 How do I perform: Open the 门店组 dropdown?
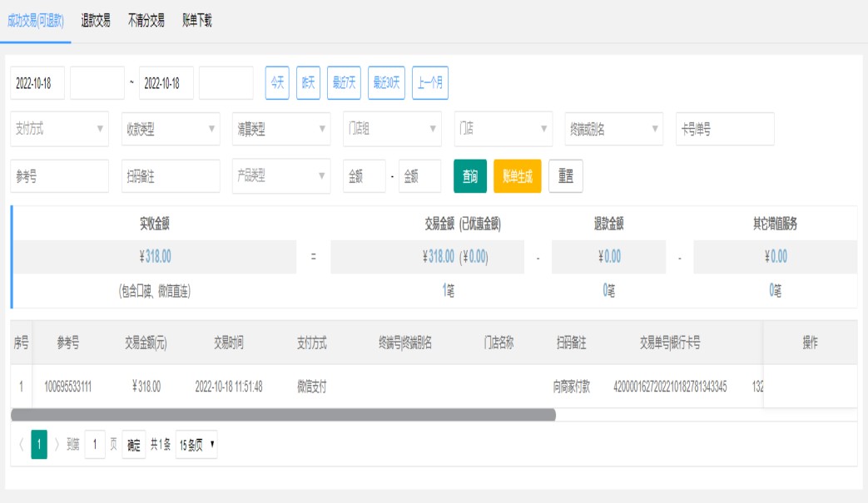[392, 130]
